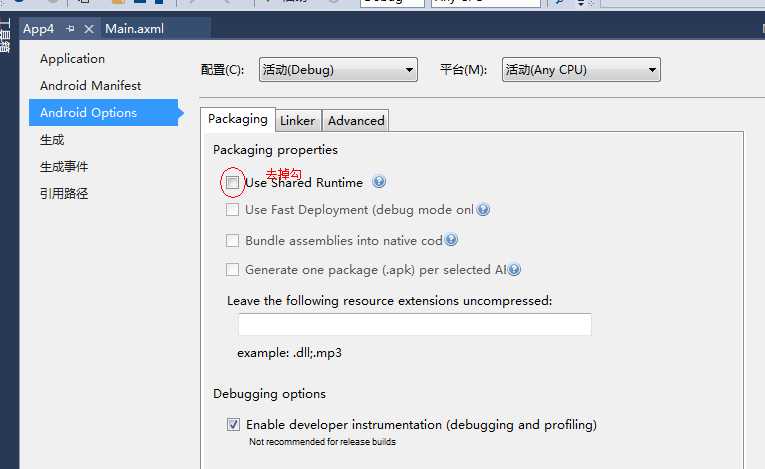Open the Application settings page

point(72,59)
